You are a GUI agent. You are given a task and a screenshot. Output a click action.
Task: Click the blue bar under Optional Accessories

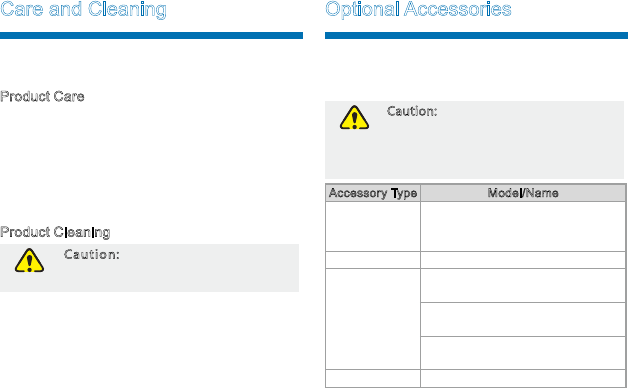(x=476, y=36)
